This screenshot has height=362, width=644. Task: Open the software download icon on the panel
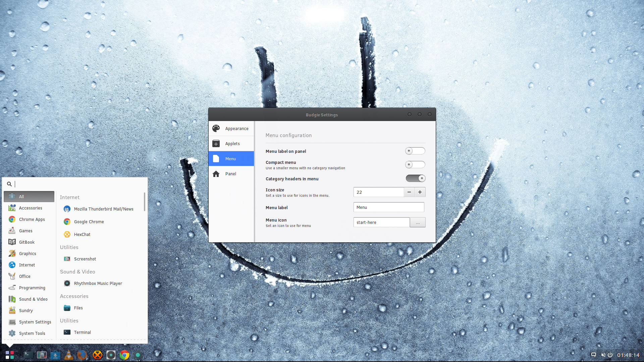tap(55, 355)
